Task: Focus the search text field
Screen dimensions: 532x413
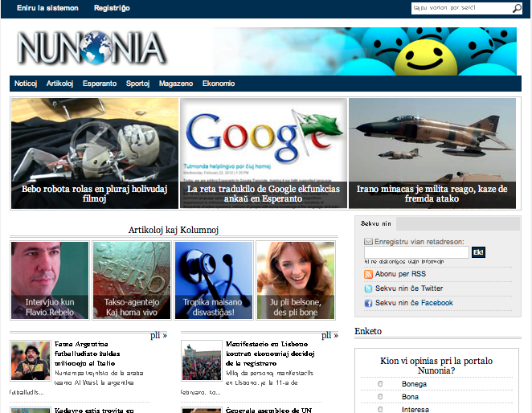Action: click(461, 8)
